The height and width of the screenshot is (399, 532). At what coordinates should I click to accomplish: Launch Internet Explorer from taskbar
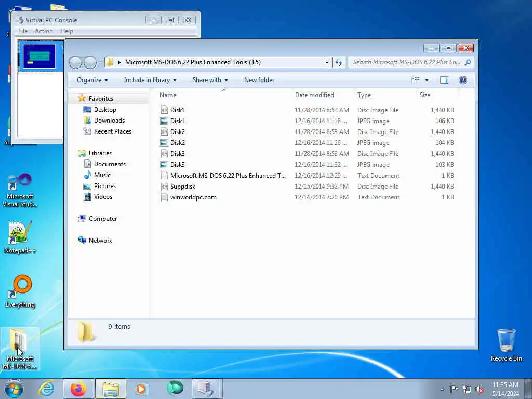click(46, 389)
